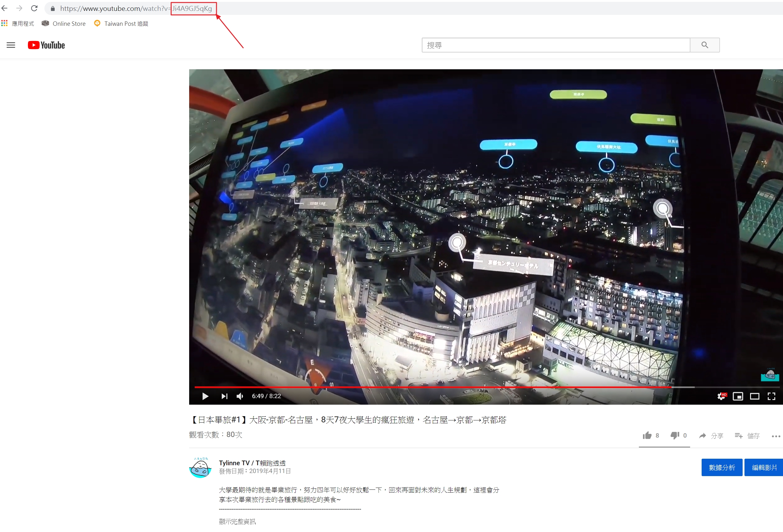Click the search magnifier button
Image resolution: width=783 pixels, height=532 pixels.
click(x=704, y=45)
